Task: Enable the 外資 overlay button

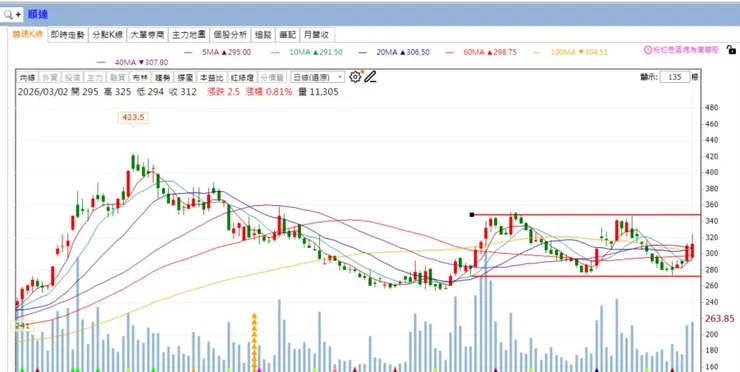Action: [50, 77]
